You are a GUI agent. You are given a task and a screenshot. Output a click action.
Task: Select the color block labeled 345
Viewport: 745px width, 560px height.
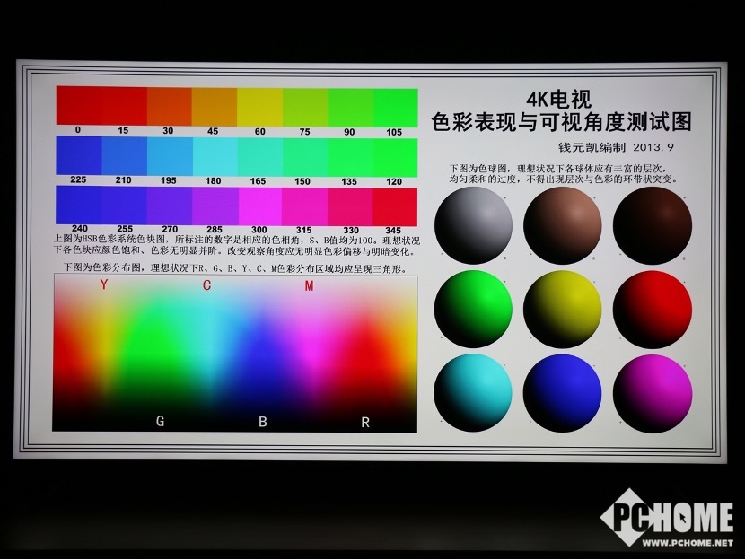(x=395, y=207)
